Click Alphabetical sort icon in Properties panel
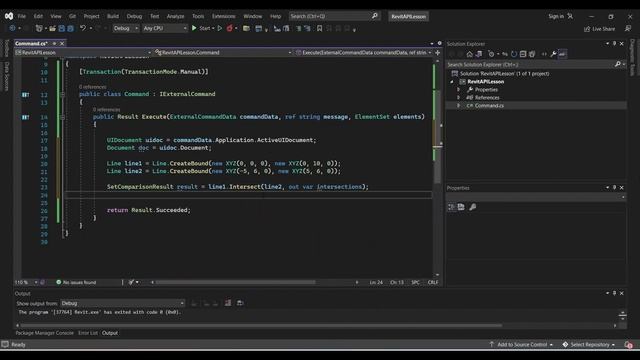Image resolution: width=640 pixels, height=360 pixels. pos(461,207)
